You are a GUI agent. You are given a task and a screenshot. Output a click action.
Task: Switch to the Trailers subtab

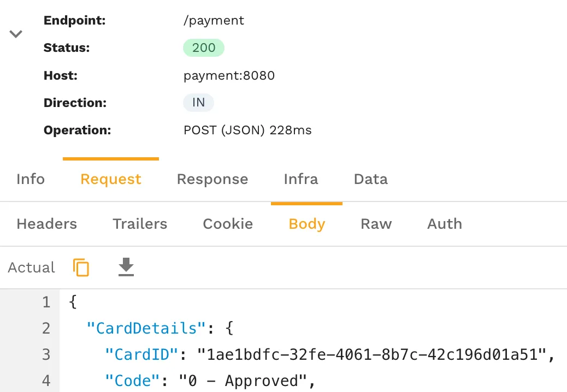point(139,224)
